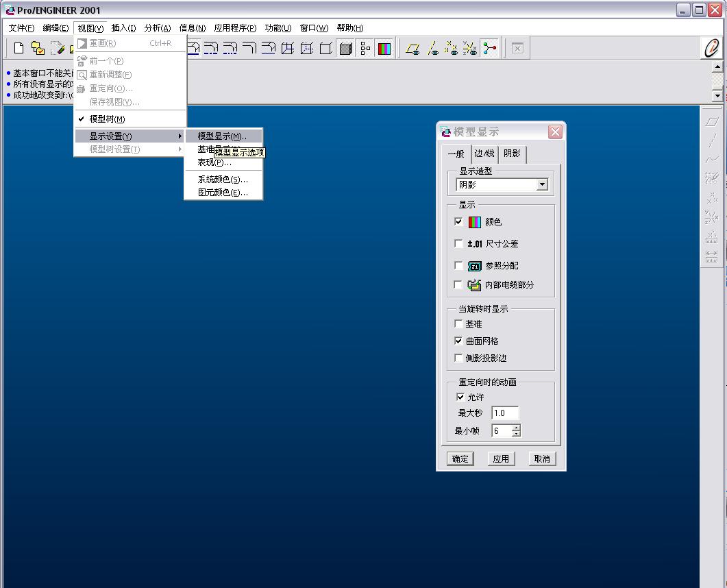Click the grayed X close-window toolbar icon
Screen dimensions: 727x588
coord(517,48)
